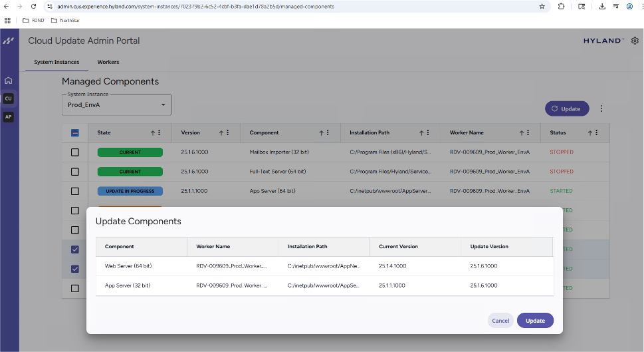The width and height of the screenshot is (644, 352).
Task: Open Component column menu dots
Action: tap(328, 133)
